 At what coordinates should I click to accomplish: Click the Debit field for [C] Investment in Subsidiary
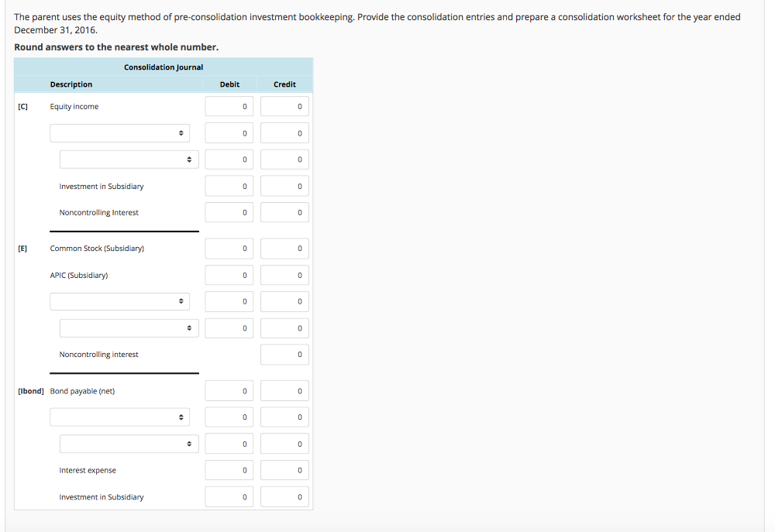pos(229,186)
